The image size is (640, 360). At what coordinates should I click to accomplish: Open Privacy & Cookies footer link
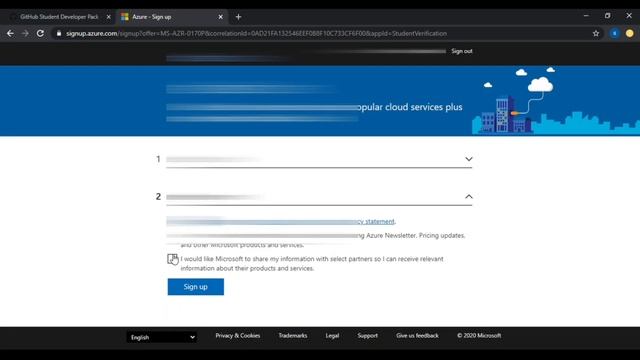click(238, 336)
